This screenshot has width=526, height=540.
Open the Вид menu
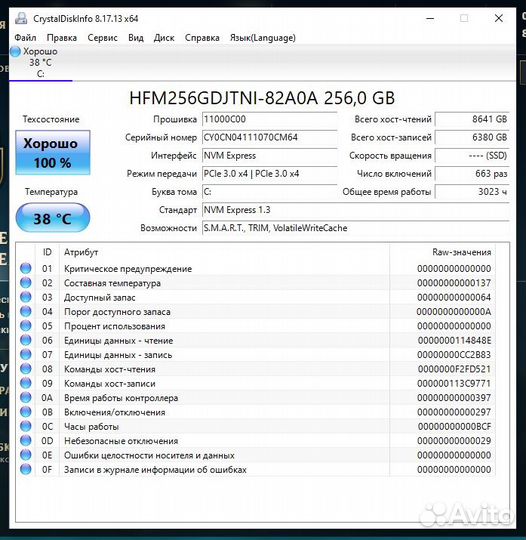136,38
